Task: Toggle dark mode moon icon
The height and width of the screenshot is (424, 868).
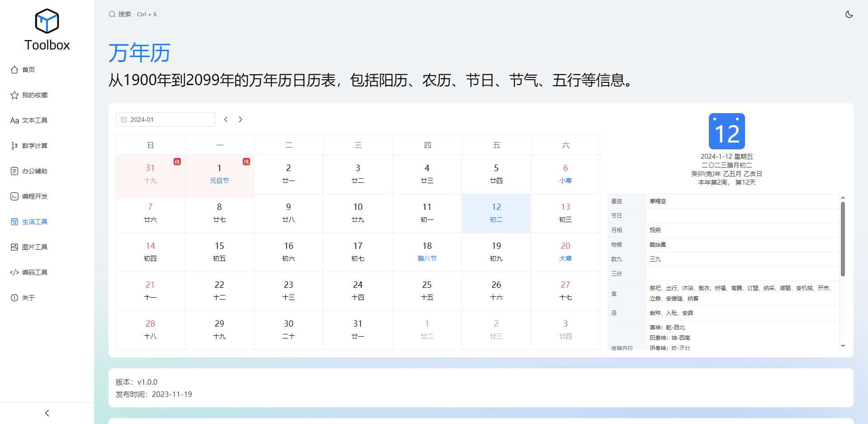Action: pyautogui.click(x=849, y=14)
